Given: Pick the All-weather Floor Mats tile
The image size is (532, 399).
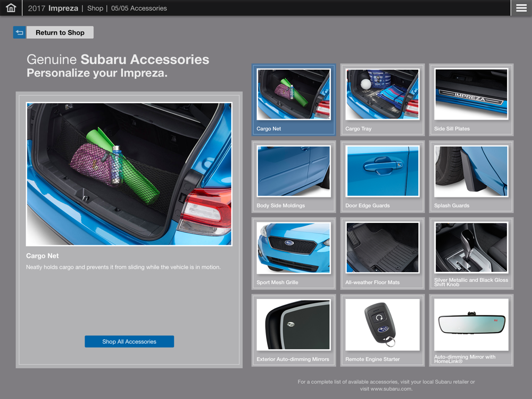Looking at the screenshot, I should tap(383, 253).
